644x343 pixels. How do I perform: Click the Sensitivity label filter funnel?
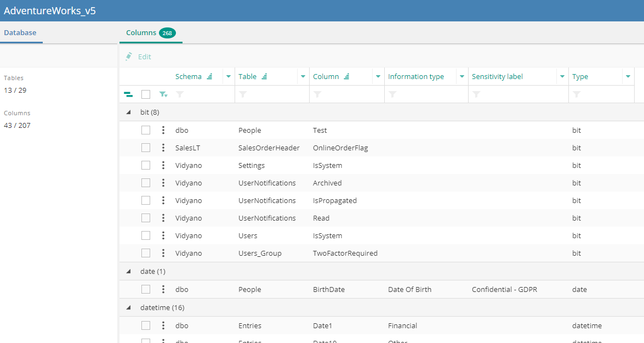pos(476,94)
